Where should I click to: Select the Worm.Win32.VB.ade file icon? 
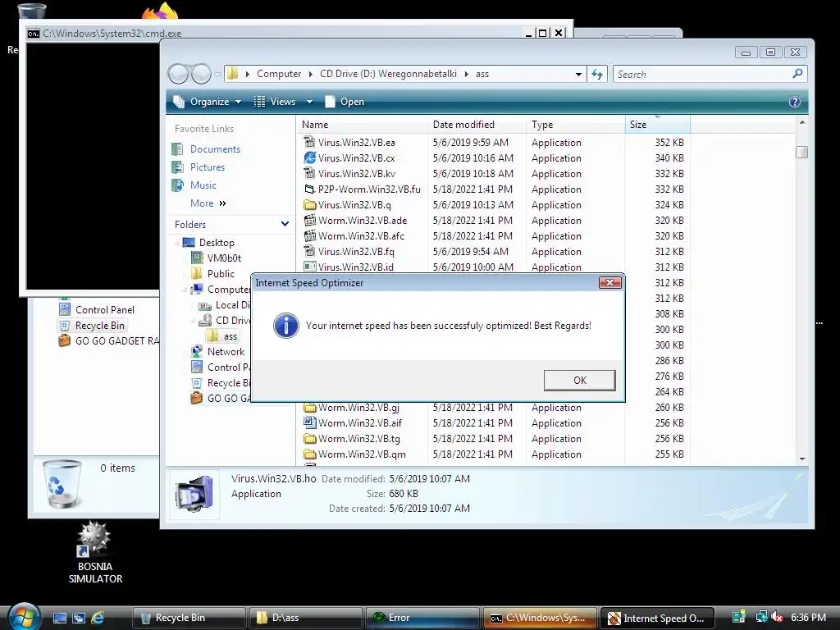pyautogui.click(x=309, y=220)
